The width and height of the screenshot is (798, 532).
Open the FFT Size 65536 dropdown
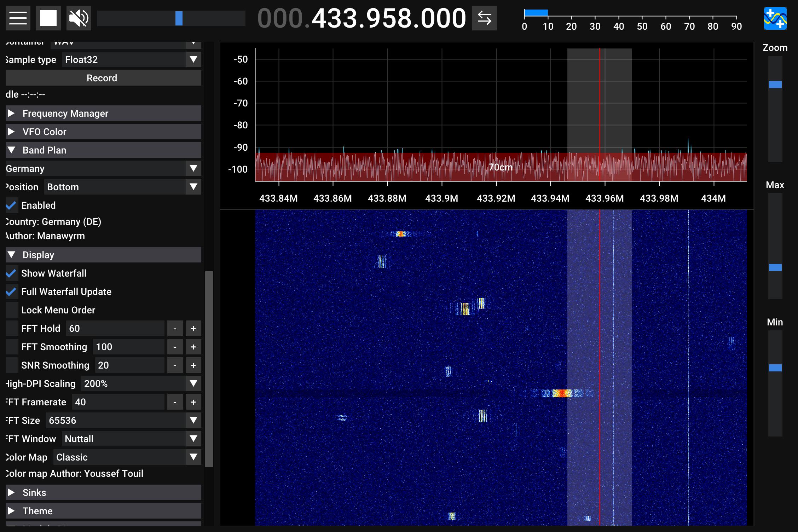(x=123, y=420)
